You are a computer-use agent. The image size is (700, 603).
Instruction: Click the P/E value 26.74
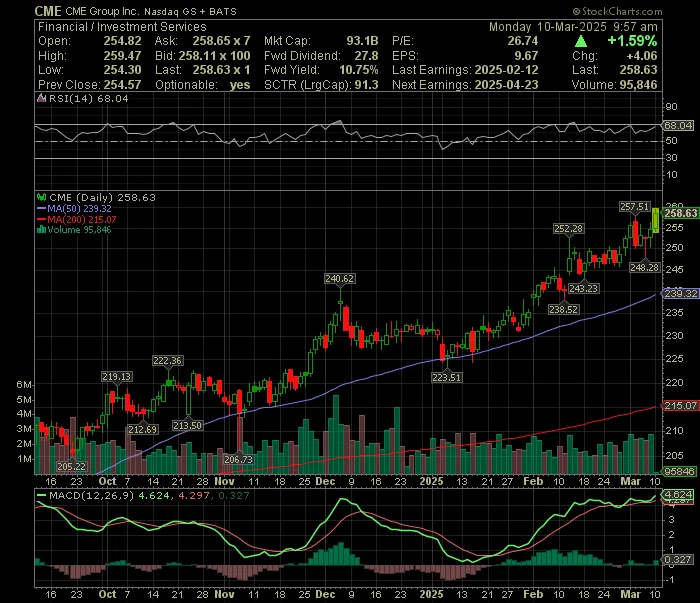tap(523, 41)
